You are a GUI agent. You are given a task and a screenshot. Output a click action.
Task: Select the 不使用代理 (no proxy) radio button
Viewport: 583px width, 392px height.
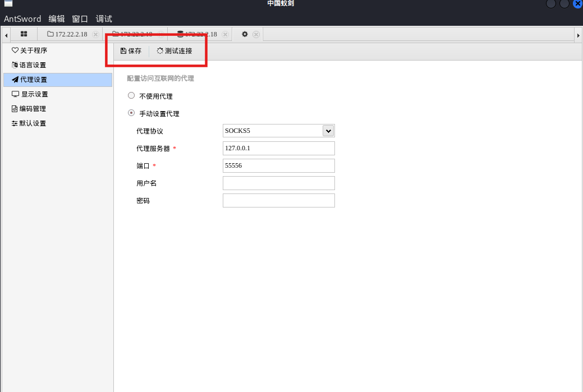click(131, 95)
